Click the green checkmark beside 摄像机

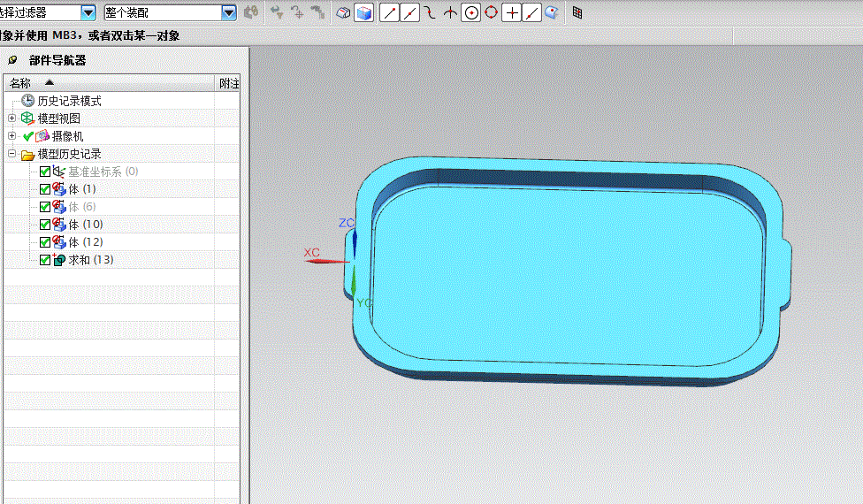(x=28, y=136)
